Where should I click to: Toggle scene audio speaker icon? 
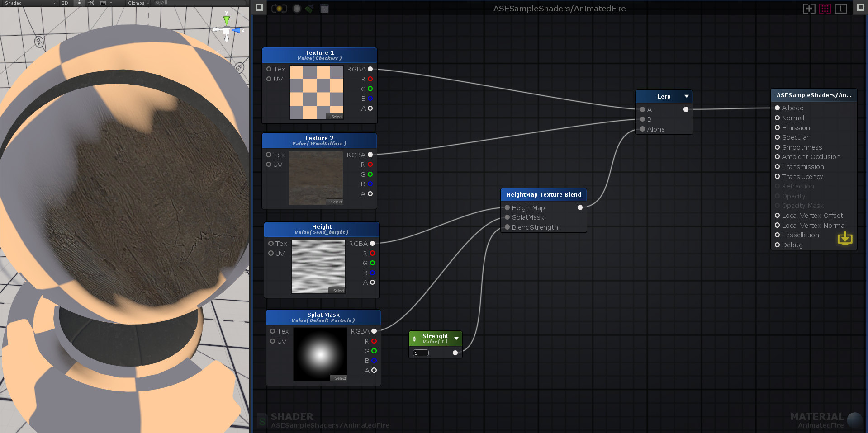click(91, 3)
